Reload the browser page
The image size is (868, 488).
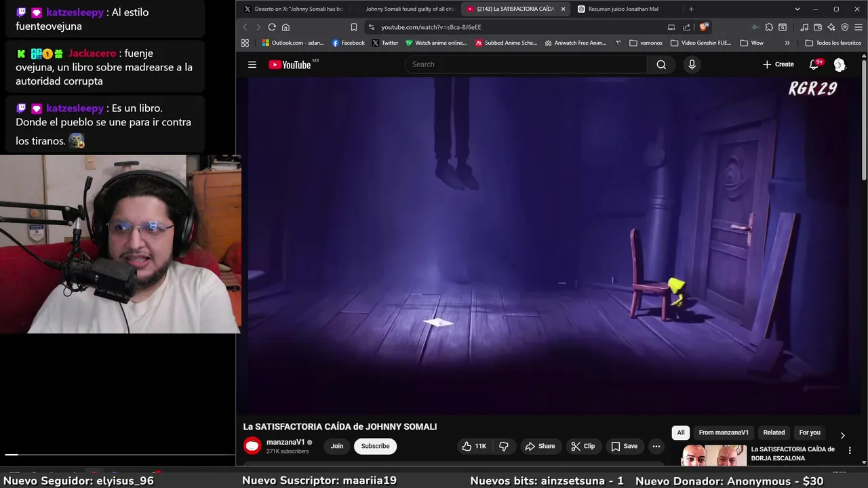[272, 27]
